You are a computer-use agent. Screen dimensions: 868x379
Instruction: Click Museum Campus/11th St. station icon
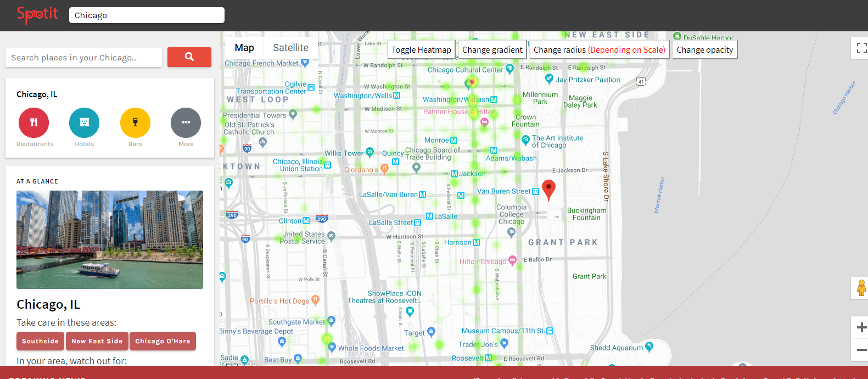pos(550,331)
